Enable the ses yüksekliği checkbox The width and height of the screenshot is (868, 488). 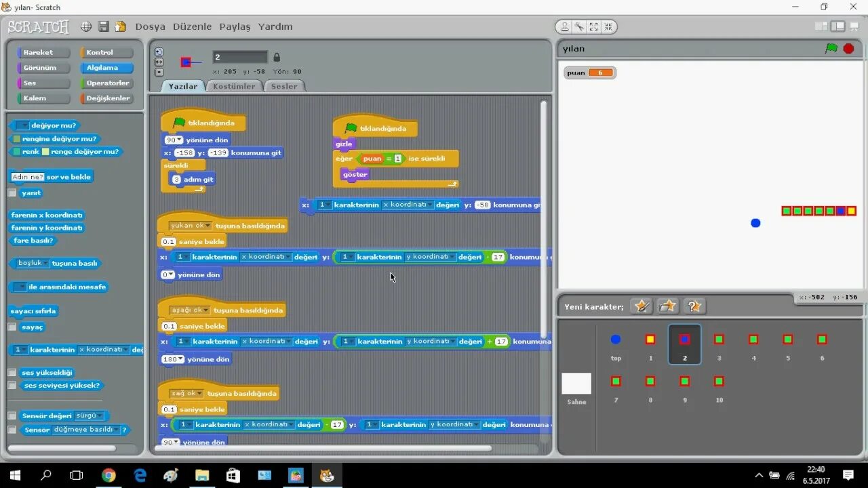12,373
